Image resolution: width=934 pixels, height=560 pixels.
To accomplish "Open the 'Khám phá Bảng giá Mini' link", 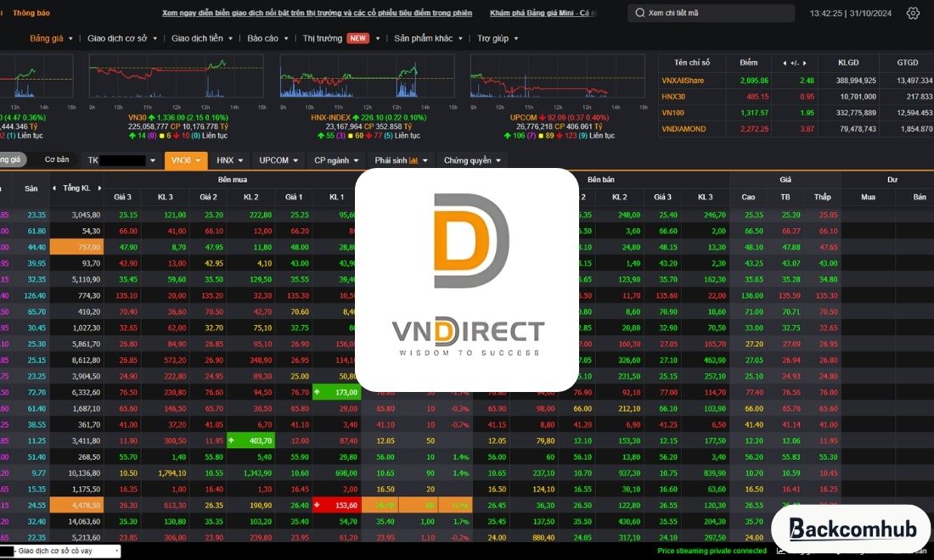I will point(542,13).
